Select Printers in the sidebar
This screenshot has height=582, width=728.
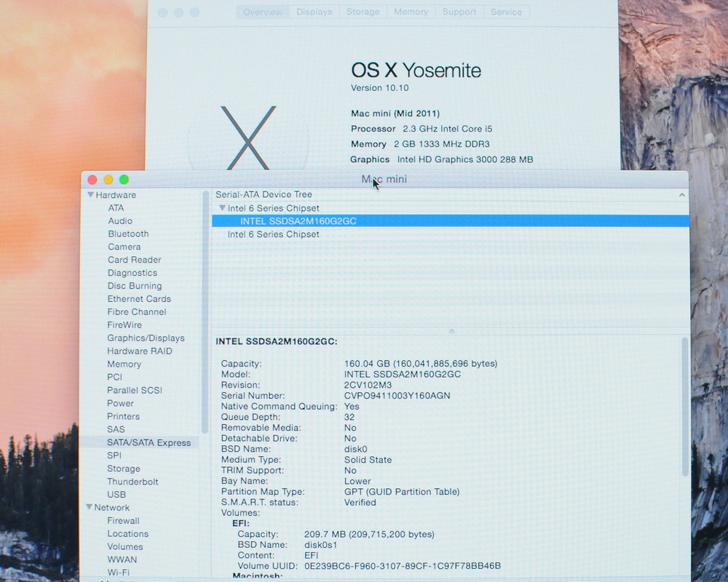[123, 416]
